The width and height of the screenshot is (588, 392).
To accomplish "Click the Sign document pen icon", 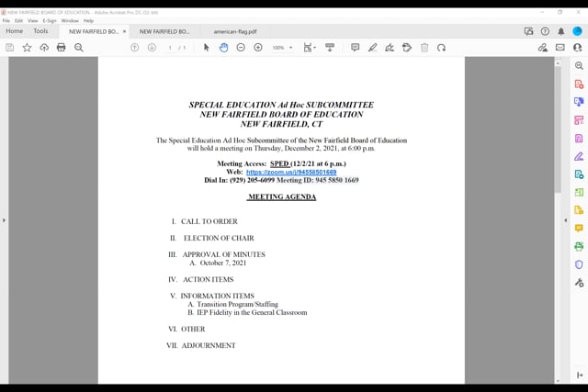I will [x=390, y=48].
